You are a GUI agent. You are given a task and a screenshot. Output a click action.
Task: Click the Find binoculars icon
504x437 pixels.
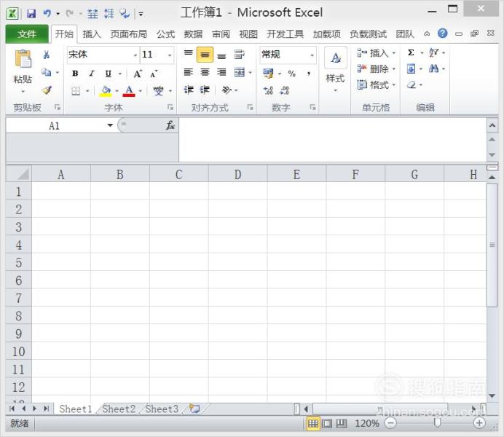pyautogui.click(x=433, y=68)
